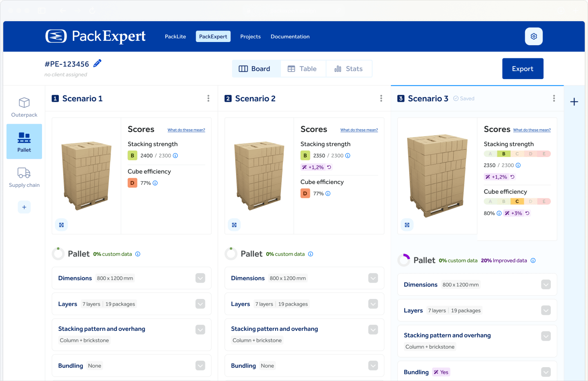Select the PackExpert menu item
The image size is (588, 381).
(x=213, y=37)
